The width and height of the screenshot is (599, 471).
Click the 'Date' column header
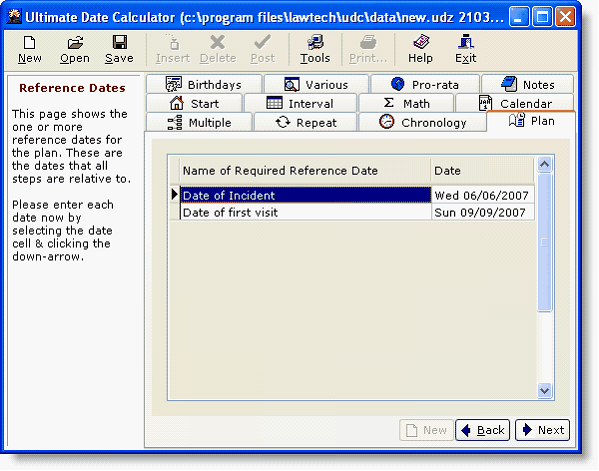click(482, 170)
